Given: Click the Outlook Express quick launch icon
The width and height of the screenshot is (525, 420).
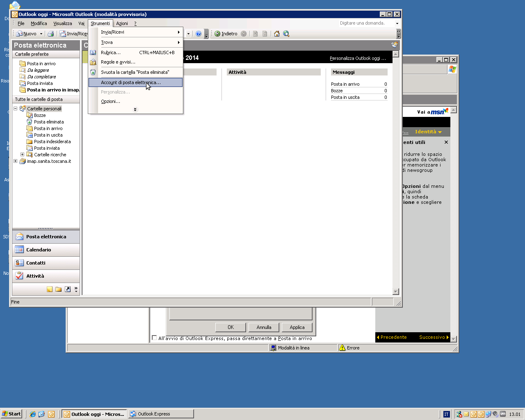Looking at the screenshot, I should (42, 414).
